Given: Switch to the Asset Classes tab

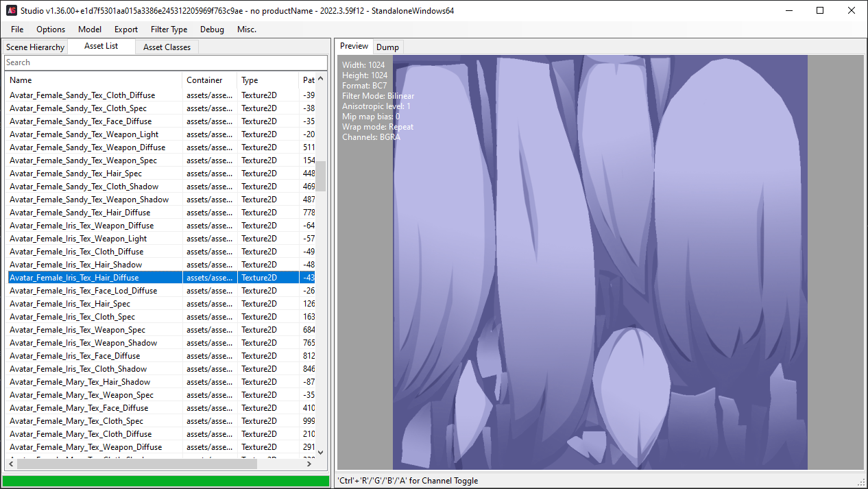Looking at the screenshot, I should click(167, 47).
